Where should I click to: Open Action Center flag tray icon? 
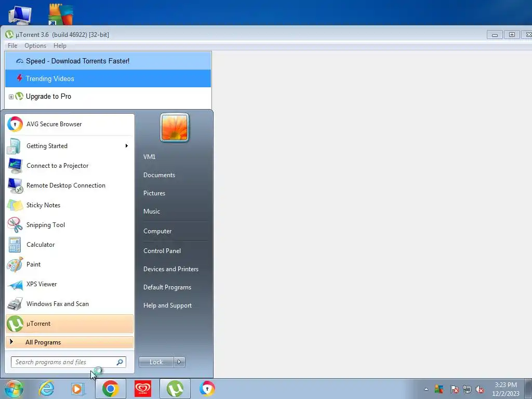pos(454,389)
